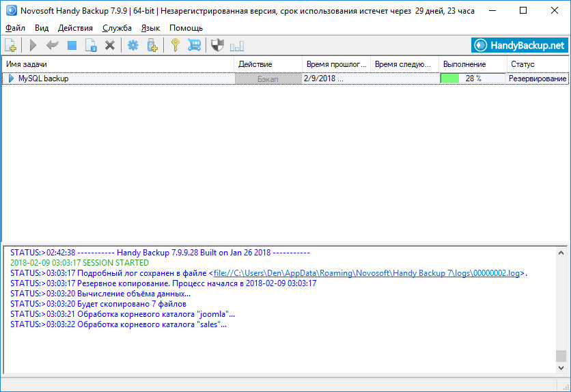This screenshot has height=392, width=571.
Task: Sort by Имя задачи column header
Action: point(116,64)
